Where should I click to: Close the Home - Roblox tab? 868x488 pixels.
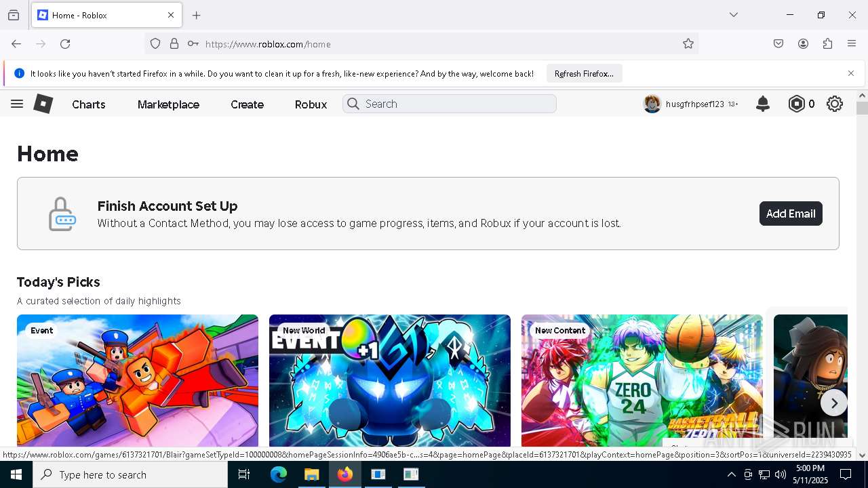(171, 15)
